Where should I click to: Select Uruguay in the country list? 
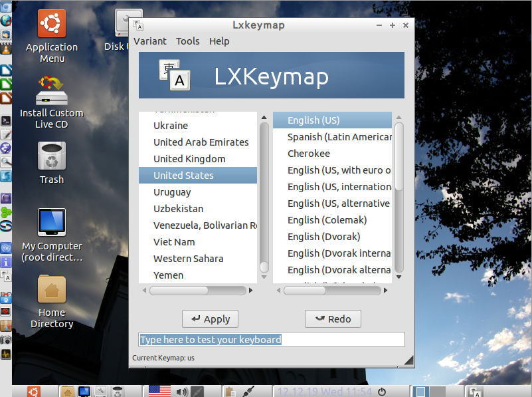(x=198, y=192)
